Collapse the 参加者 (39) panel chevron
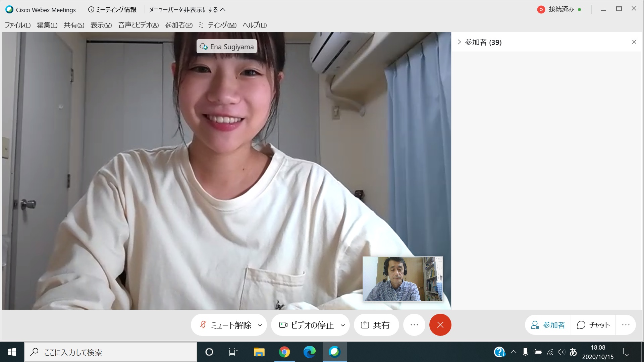This screenshot has height=362, width=644. (459, 42)
